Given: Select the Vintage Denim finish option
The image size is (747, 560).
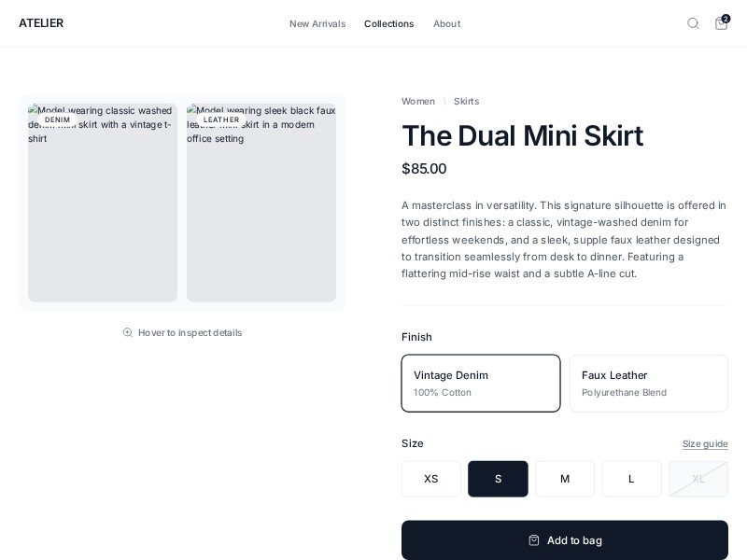Looking at the screenshot, I should [x=481, y=383].
